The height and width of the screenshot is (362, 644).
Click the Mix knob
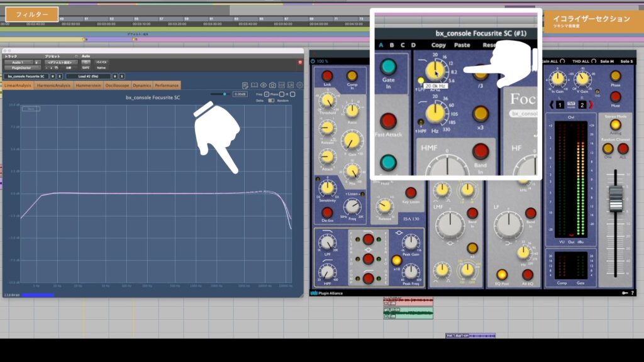tap(352, 172)
